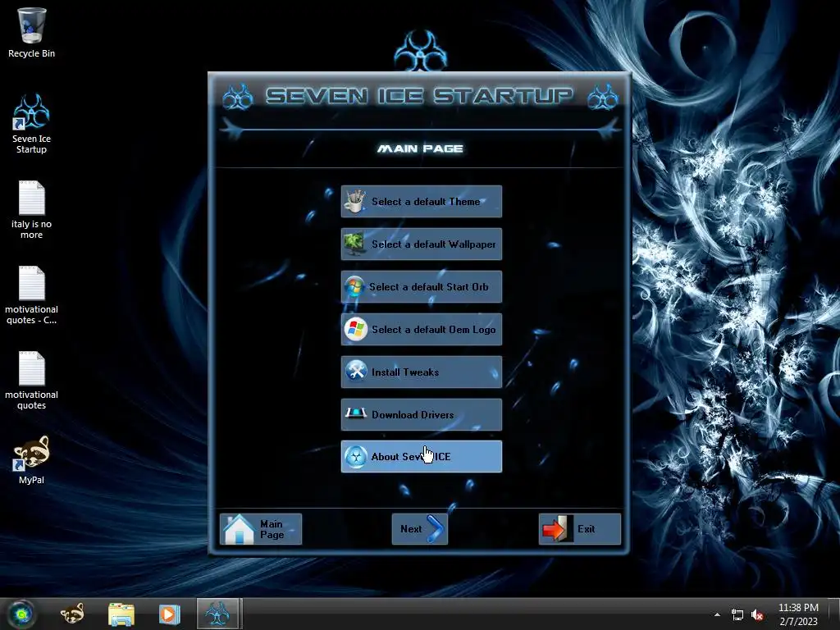Screen dimensions: 840x630
Task: Launch MyPal raccoon from the taskbar
Action: click(x=72, y=614)
